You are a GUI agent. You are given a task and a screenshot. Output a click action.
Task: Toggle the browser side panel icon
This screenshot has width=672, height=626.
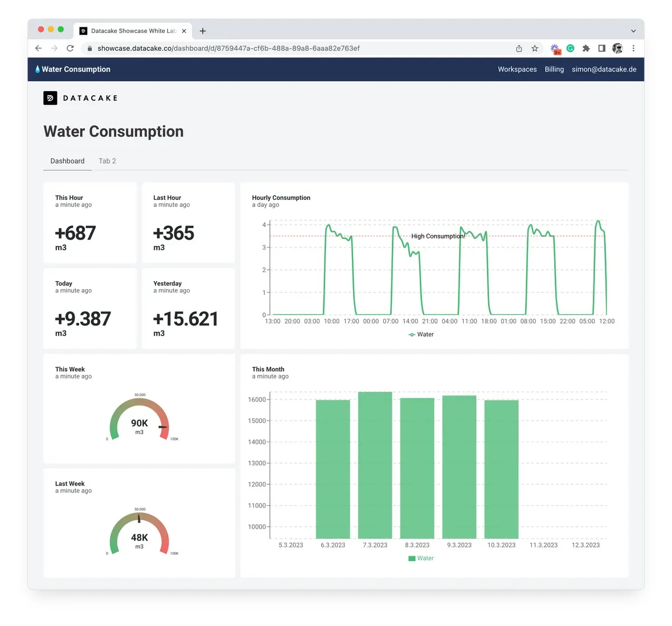point(602,48)
